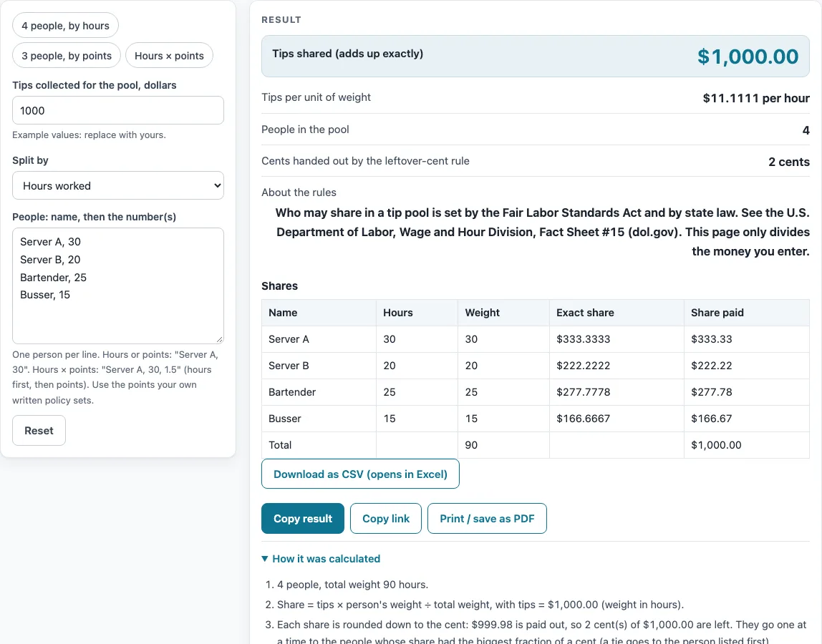Click 'Example values: replace with yours' hint
The width and height of the screenshot is (822, 644).
[x=89, y=135]
